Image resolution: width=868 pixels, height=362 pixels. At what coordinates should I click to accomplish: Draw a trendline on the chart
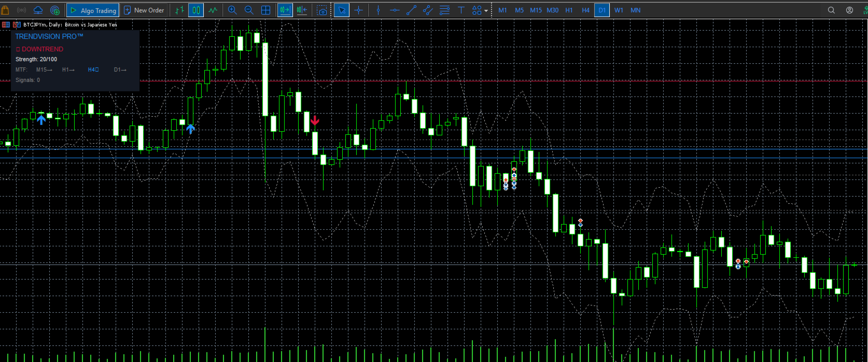point(411,10)
